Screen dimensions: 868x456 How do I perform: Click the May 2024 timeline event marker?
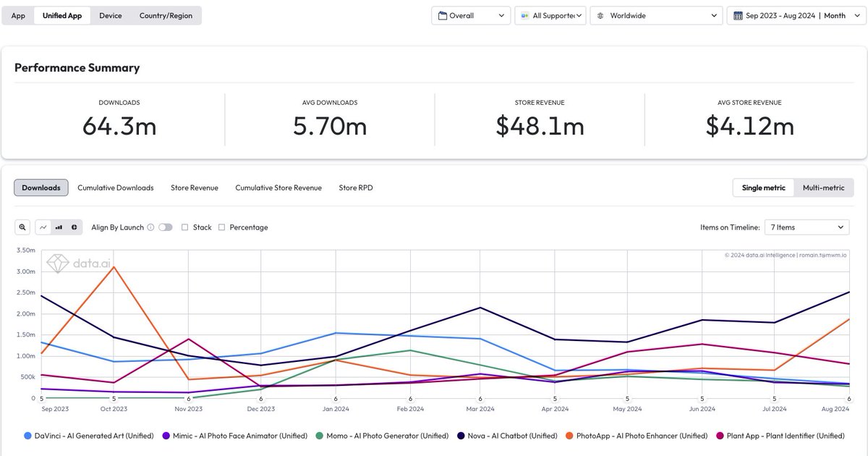[627, 399]
